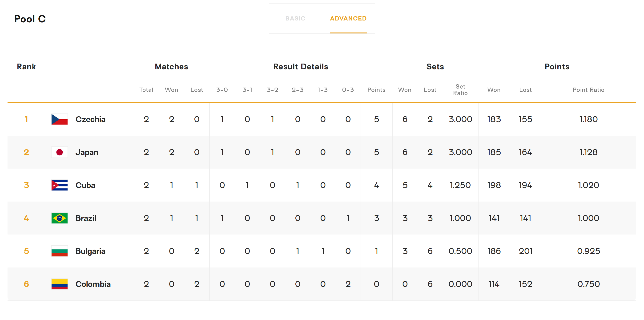The height and width of the screenshot is (320, 644).
Task: Open the Czechia team link
Action: [90, 119]
